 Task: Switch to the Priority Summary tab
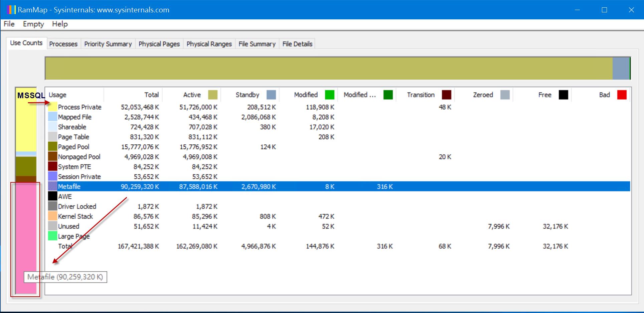click(108, 44)
